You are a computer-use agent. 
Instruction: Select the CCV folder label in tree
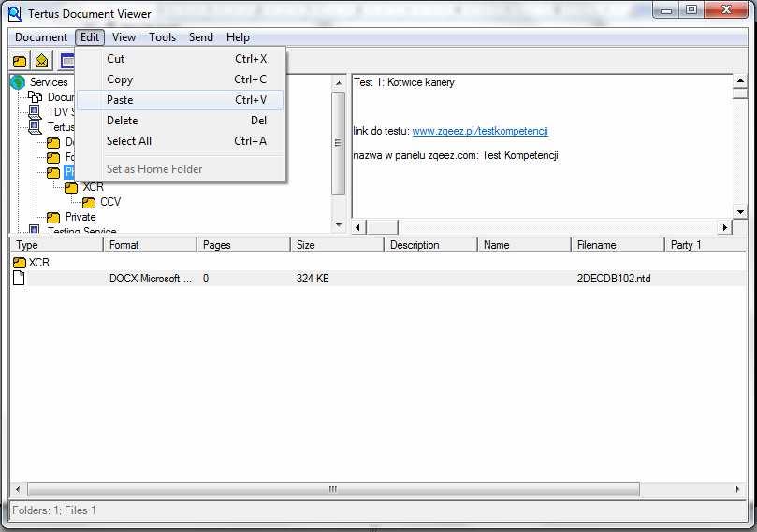[110, 202]
